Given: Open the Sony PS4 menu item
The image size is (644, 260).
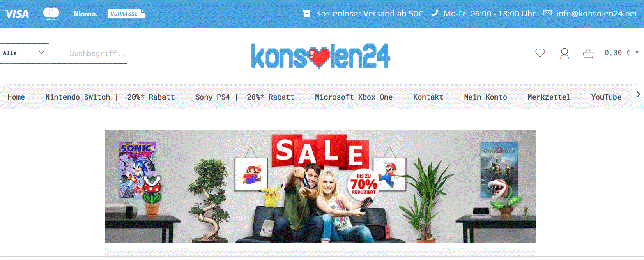Looking at the screenshot, I should click(245, 97).
